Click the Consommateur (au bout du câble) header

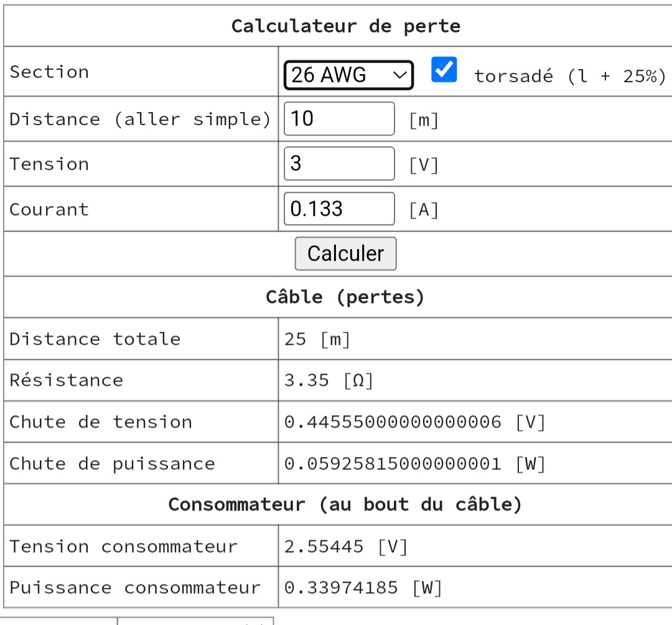point(345,504)
